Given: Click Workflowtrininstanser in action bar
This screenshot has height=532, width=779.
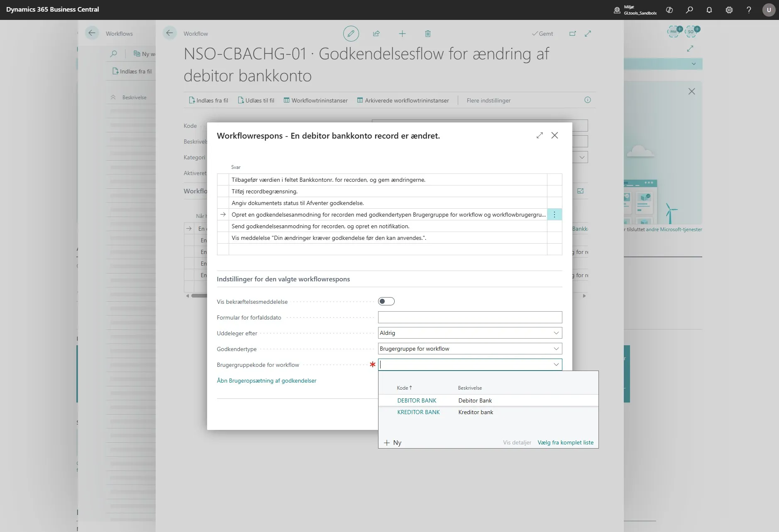Looking at the screenshot, I should tap(316, 100).
